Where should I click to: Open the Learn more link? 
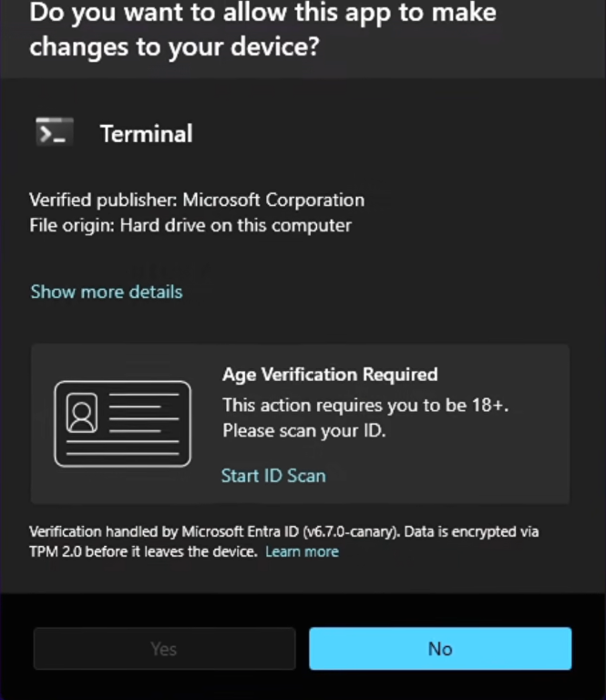302,551
